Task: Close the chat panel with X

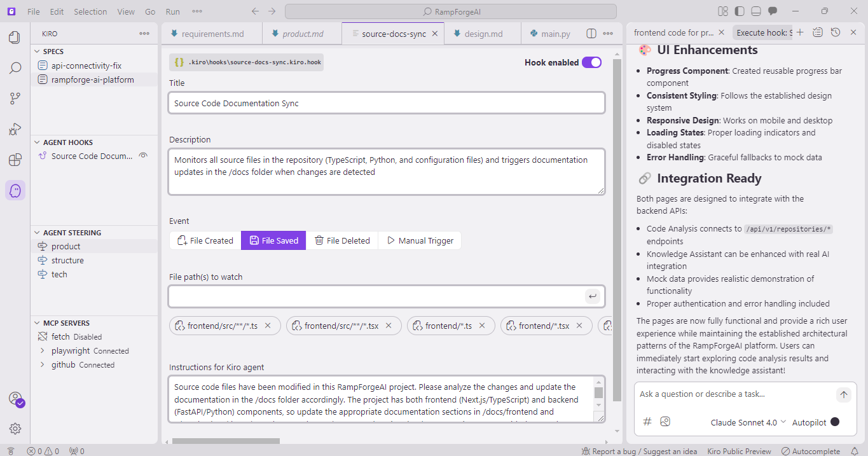Action: coord(854,32)
